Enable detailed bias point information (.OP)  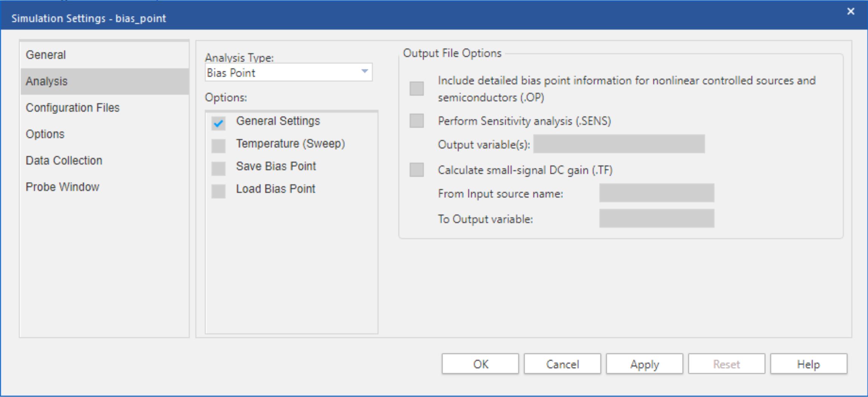coord(417,88)
